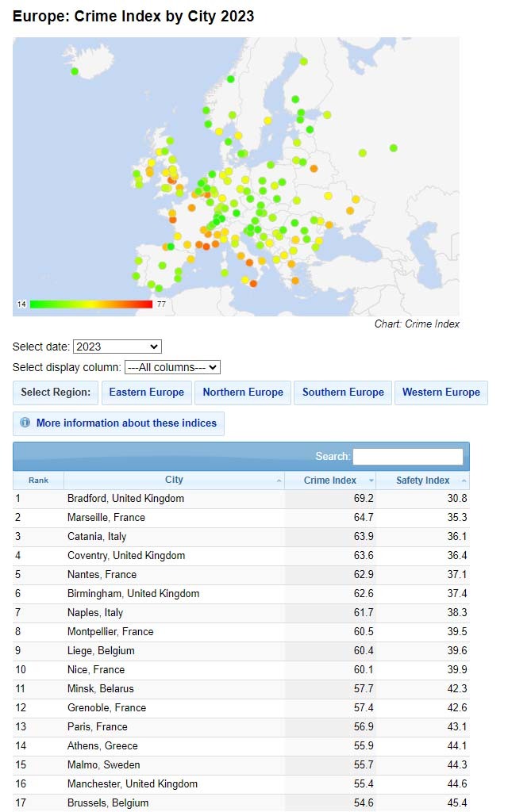Sort by City column header
Image resolution: width=508 pixels, height=812 pixels.
(x=174, y=480)
